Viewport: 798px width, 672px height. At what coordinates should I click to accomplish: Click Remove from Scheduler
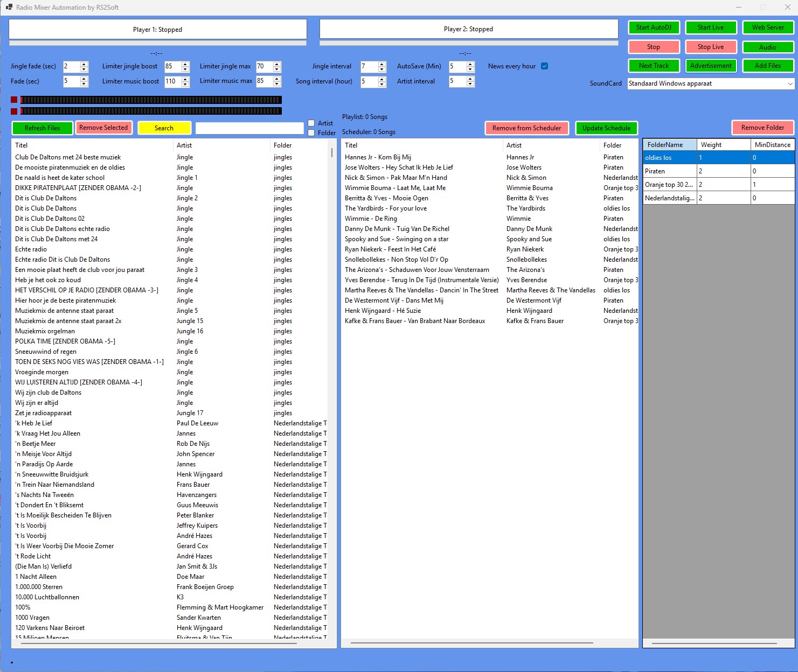[x=527, y=128]
